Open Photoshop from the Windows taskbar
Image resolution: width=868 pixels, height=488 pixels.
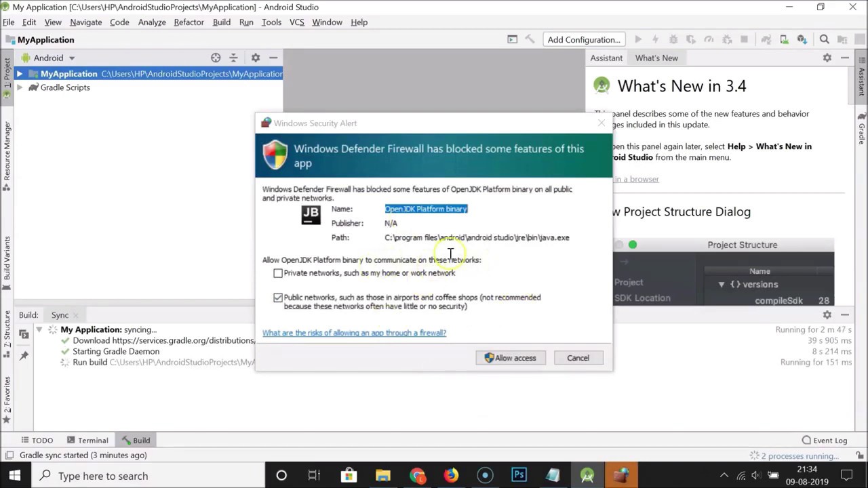click(x=519, y=475)
